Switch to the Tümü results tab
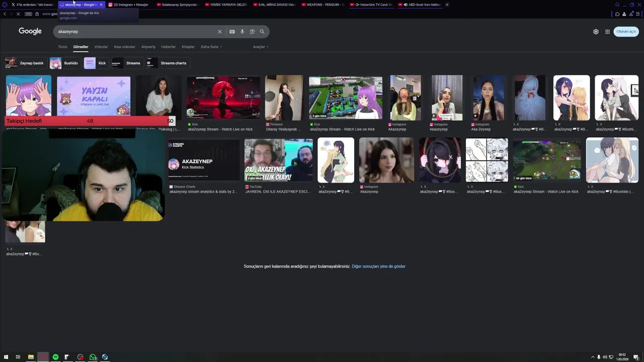Viewport: 644px width, 362px height. (x=62, y=47)
